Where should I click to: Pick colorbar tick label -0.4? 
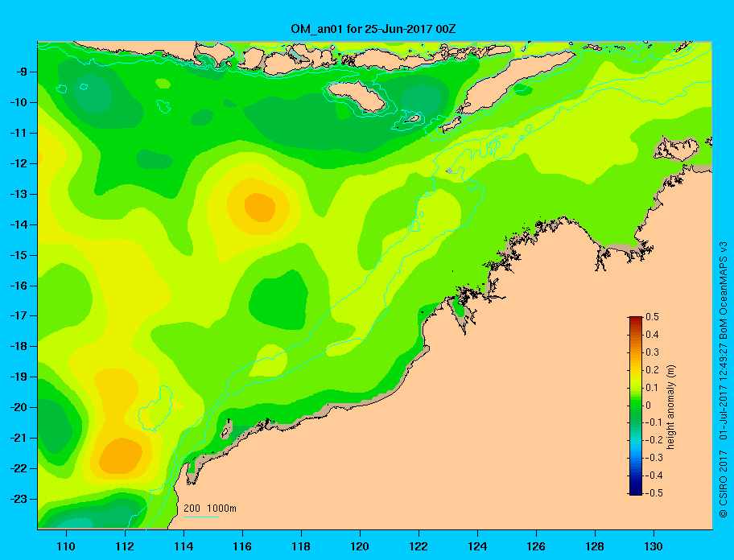coord(654,476)
